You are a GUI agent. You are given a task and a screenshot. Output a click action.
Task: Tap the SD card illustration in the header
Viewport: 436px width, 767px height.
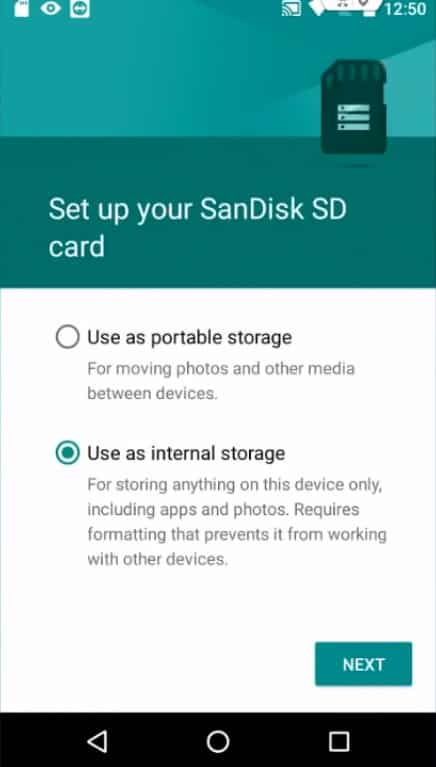354,107
